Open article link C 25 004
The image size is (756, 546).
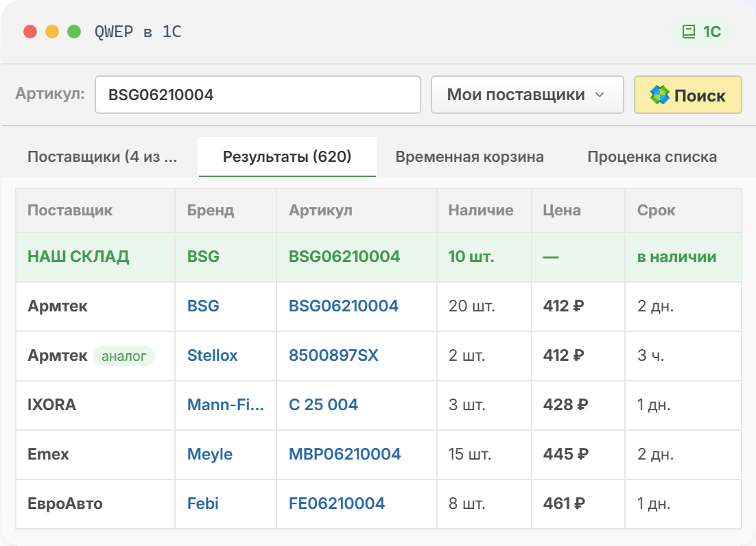tap(323, 404)
